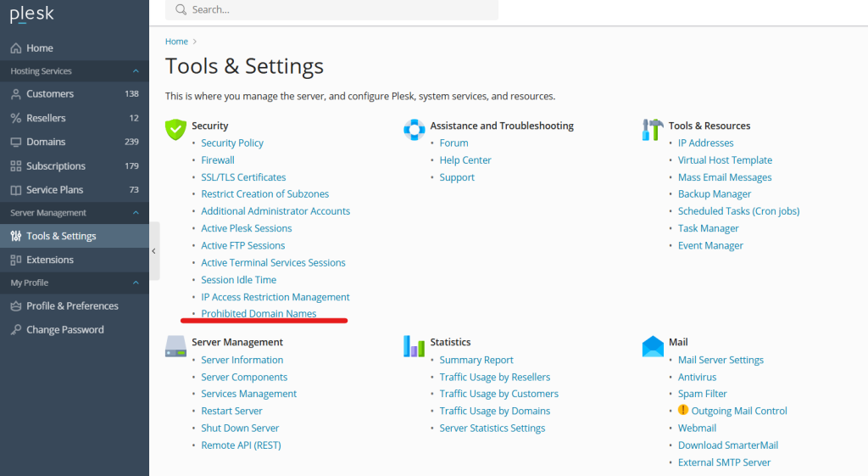Image resolution: width=868 pixels, height=476 pixels.
Task: Click the Customers person icon
Action: (x=16, y=94)
